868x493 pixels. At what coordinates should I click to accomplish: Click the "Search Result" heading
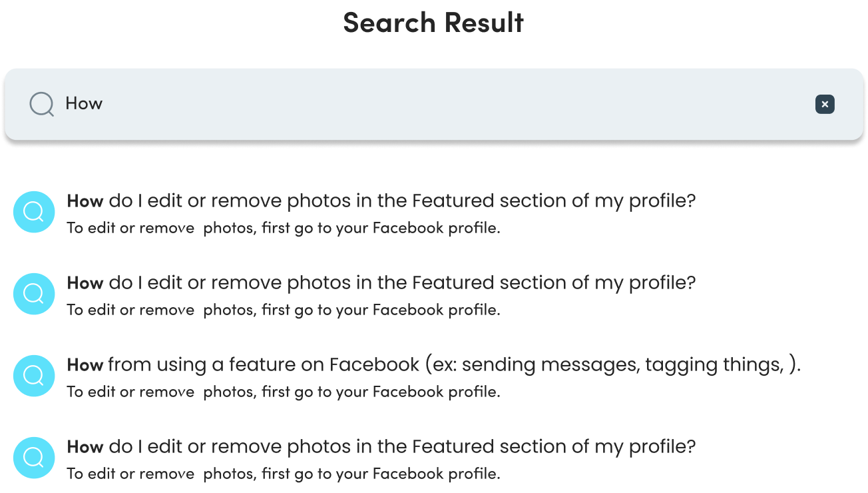point(433,22)
